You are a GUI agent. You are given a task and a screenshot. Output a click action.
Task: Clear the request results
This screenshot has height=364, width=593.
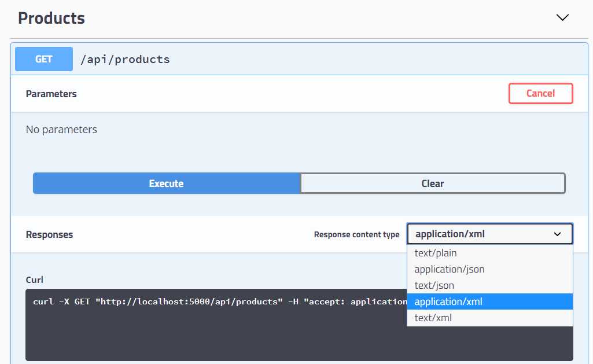[433, 183]
